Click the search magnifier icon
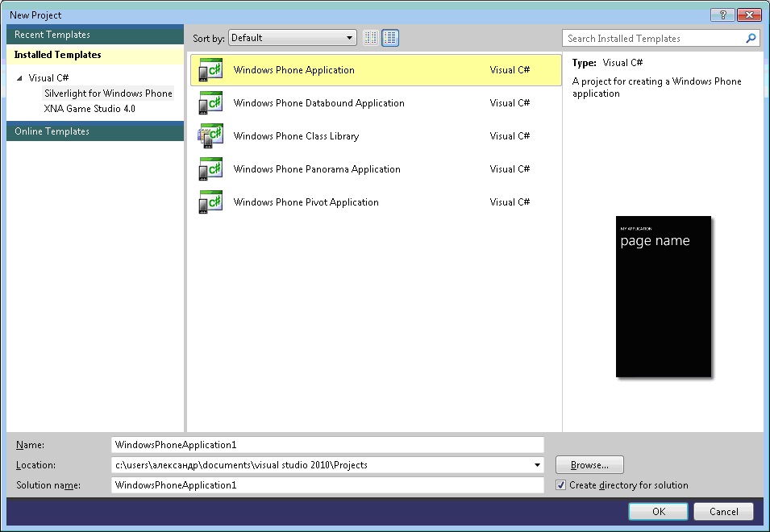 [751, 38]
